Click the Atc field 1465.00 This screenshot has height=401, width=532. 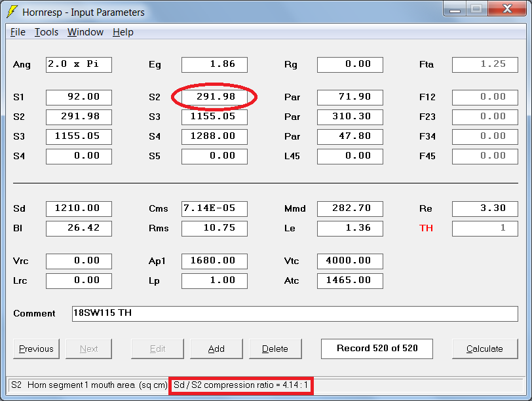click(350, 281)
